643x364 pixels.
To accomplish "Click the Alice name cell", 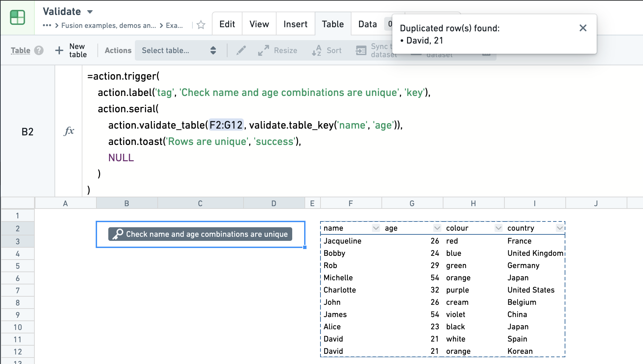I will [x=351, y=327].
